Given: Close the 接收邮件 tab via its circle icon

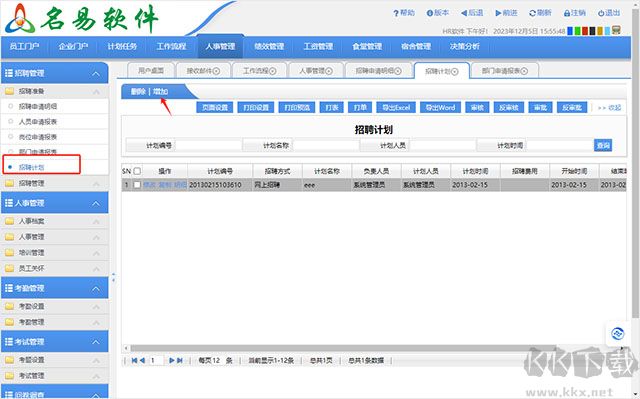Looking at the screenshot, I should pos(216,71).
